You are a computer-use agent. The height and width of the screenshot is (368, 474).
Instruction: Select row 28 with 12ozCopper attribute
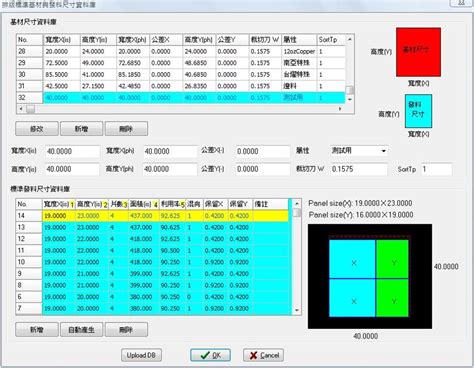[x=180, y=51]
